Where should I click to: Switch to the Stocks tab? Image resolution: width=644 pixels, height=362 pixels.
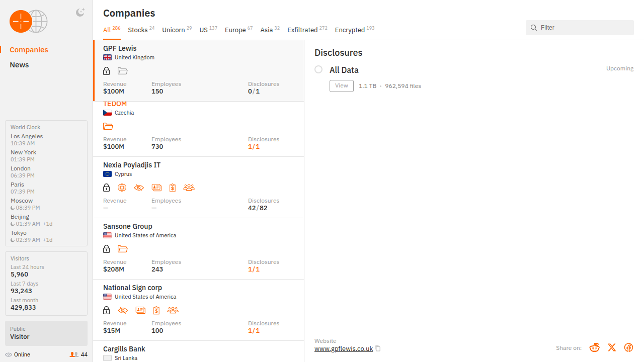coord(141,30)
